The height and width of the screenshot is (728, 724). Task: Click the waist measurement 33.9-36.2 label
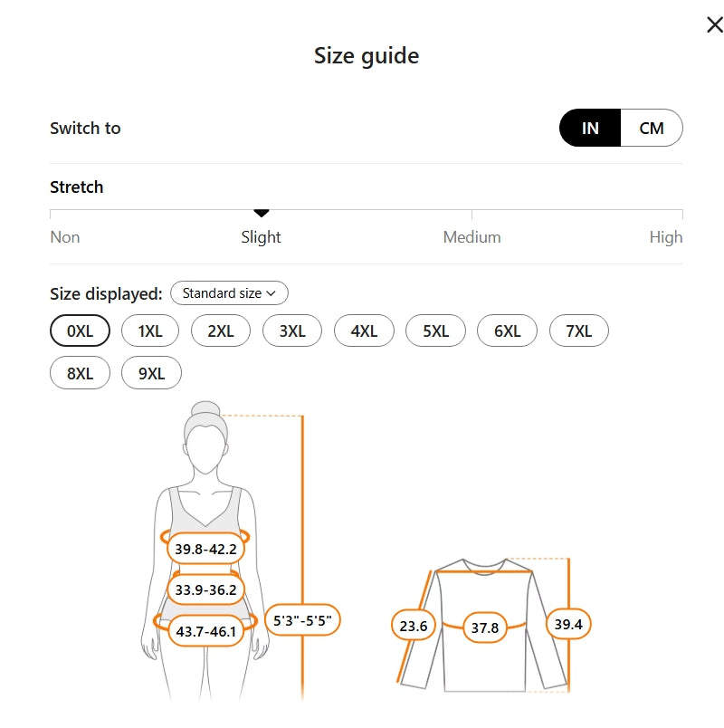(206, 590)
